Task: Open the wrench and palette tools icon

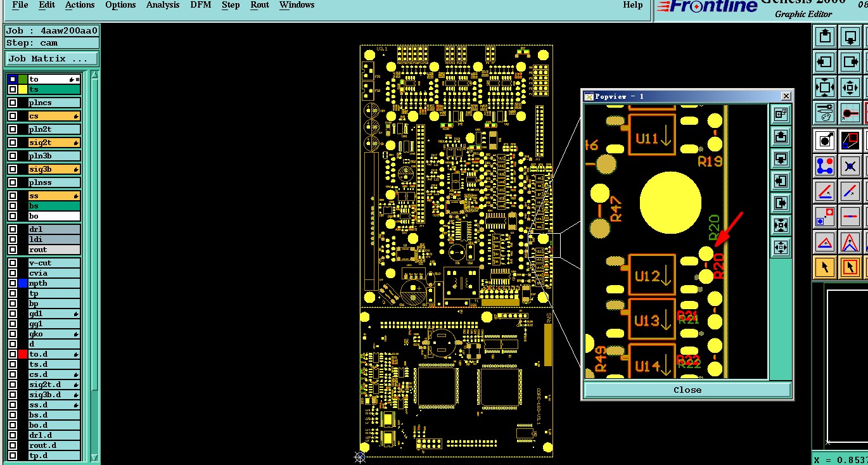Action: click(x=825, y=113)
